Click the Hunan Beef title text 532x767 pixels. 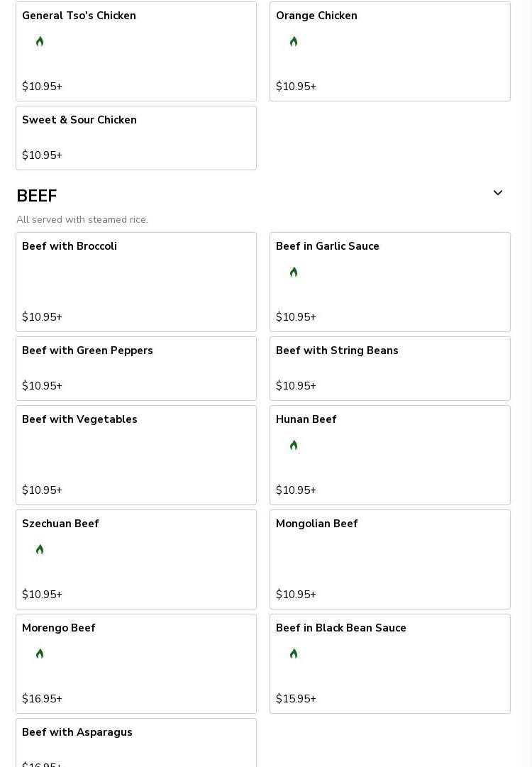click(306, 419)
